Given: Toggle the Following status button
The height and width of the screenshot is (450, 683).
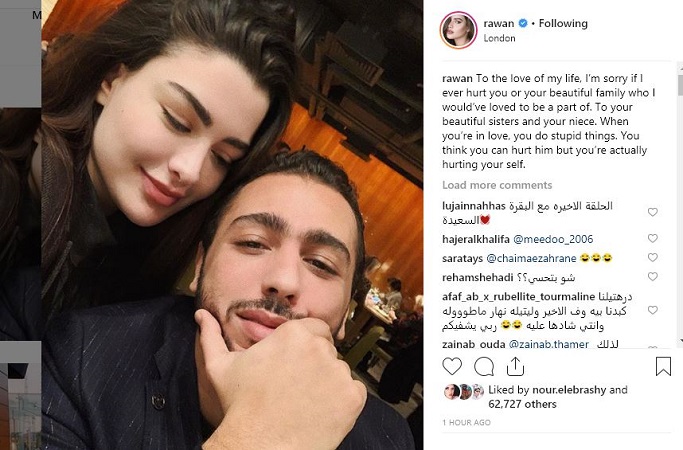Looking at the screenshot, I should tap(563, 24).
